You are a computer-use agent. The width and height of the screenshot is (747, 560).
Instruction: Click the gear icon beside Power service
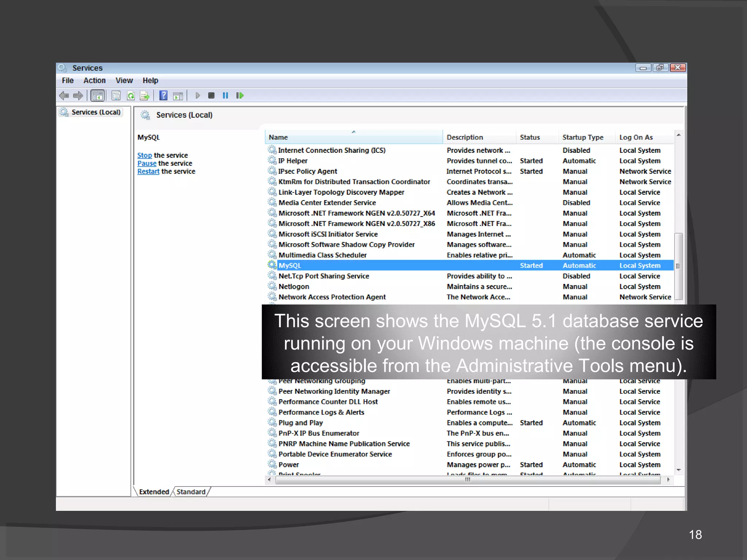[272, 464]
